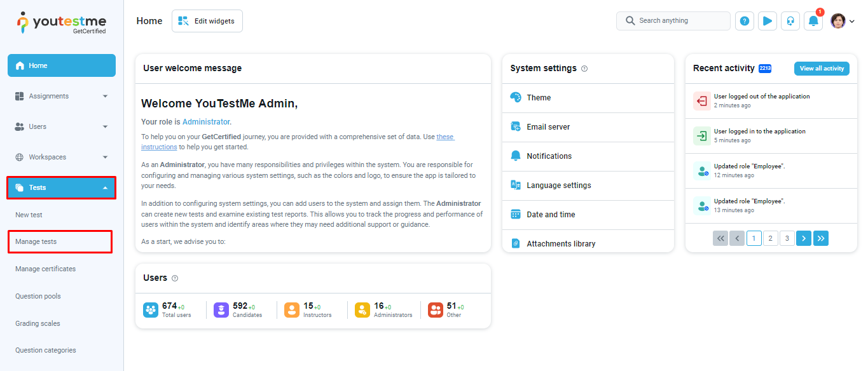Go to last activity page

[x=821, y=238]
